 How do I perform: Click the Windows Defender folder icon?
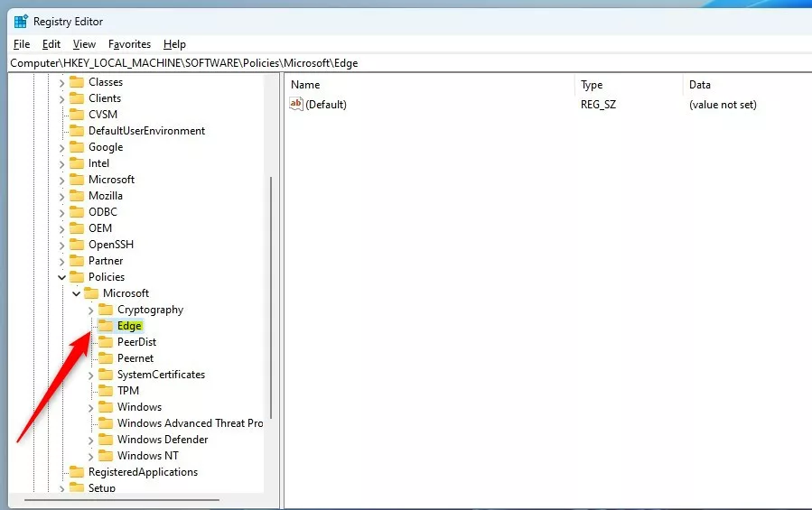pyautogui.click(x=106, y=439)
